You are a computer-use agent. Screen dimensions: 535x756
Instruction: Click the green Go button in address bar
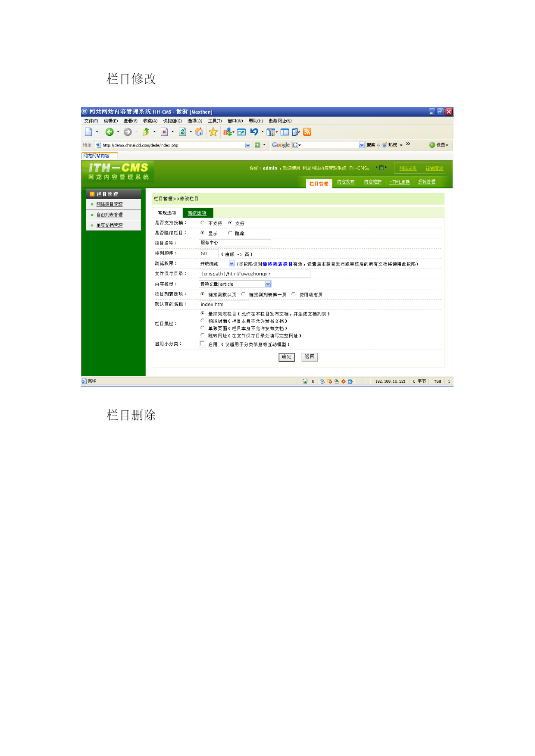257,145
